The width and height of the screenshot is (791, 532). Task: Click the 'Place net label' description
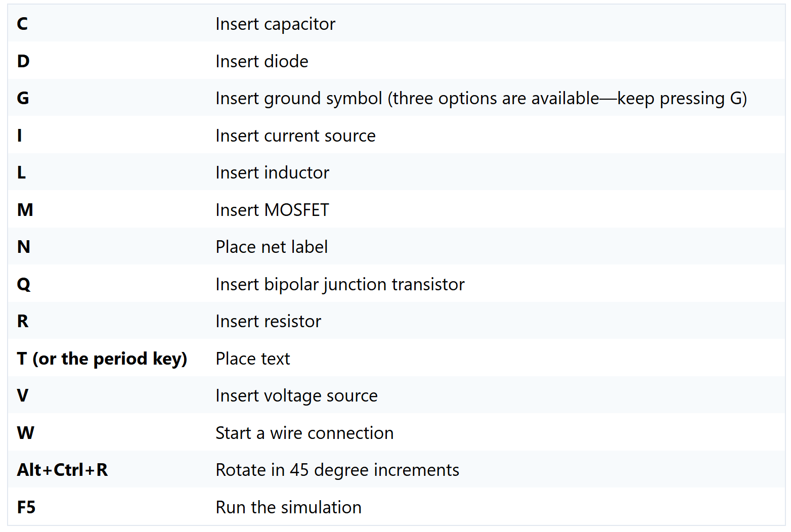point(272,247)
